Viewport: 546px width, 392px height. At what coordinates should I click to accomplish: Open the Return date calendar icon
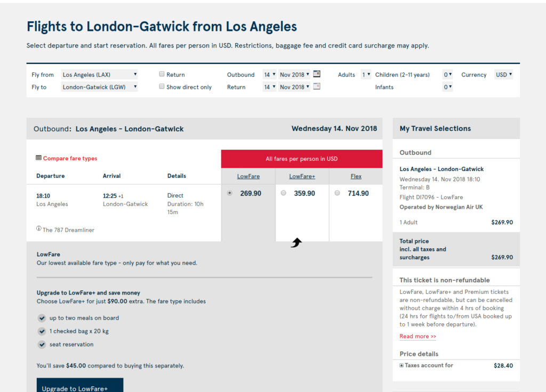coord(317,86)
